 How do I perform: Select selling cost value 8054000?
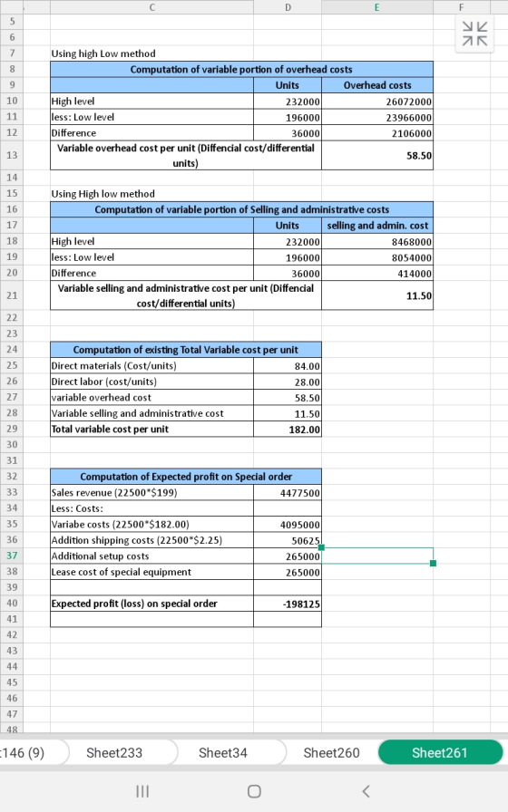click(377, 257)
